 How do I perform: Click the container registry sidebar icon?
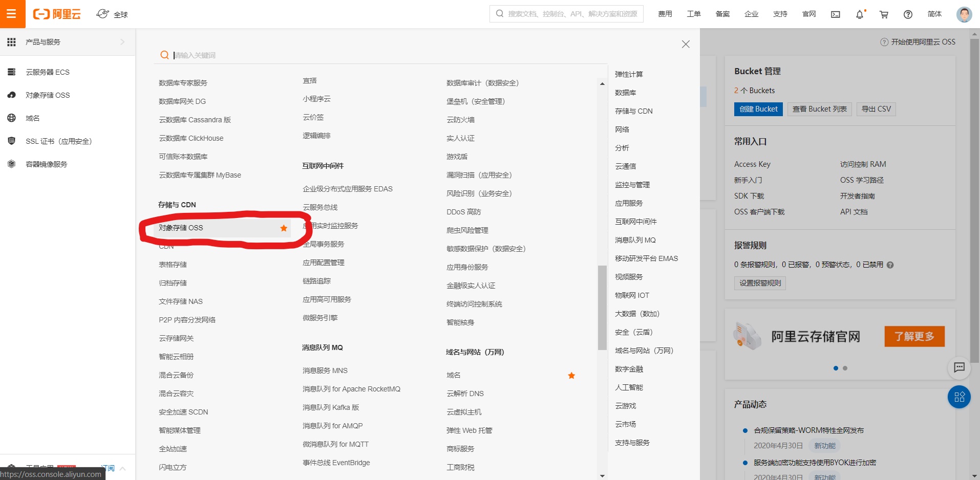[11, 164]
